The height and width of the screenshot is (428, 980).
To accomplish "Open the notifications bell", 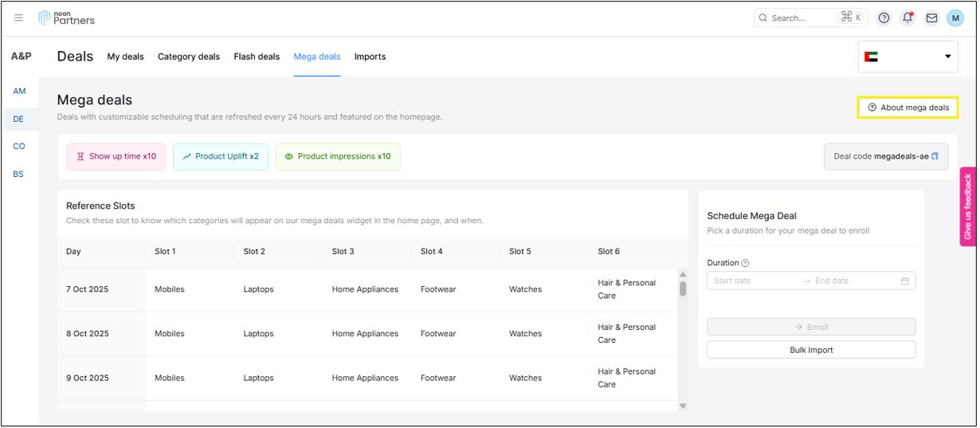I will click(x=907, y=18).
